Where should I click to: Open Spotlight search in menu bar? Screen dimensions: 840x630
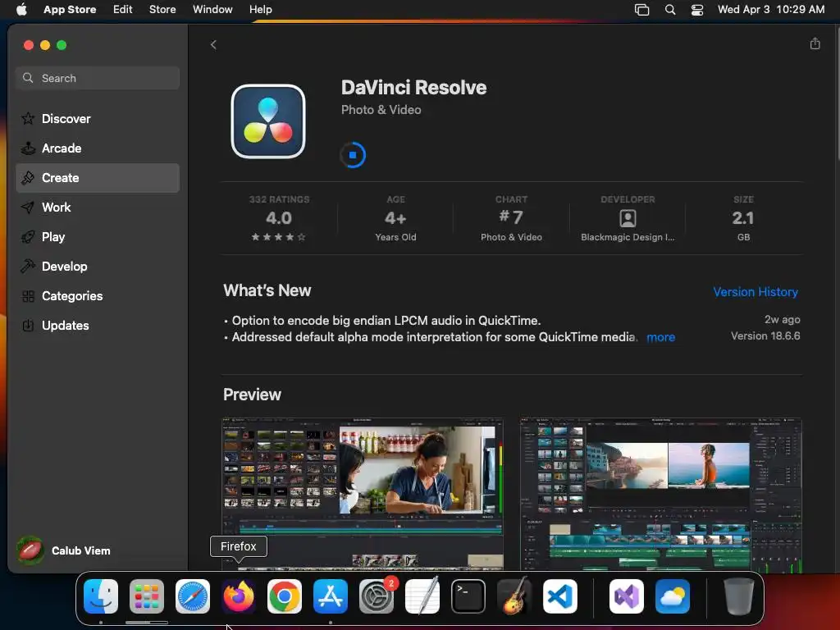tap(669, 10)
